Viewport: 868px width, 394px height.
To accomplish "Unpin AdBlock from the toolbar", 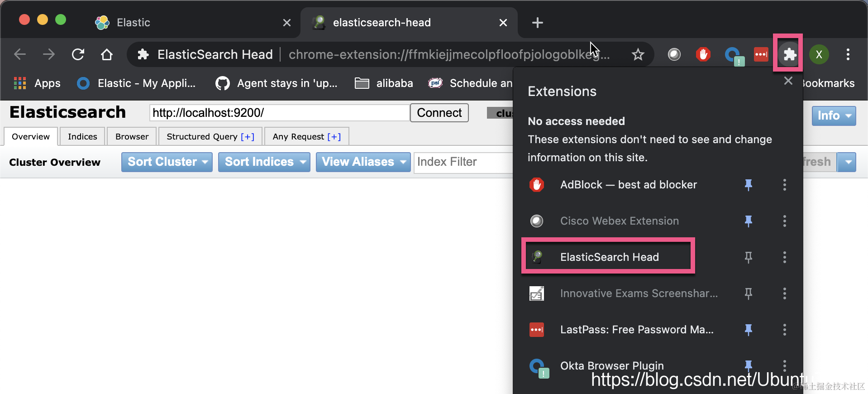I will (749, 185).
